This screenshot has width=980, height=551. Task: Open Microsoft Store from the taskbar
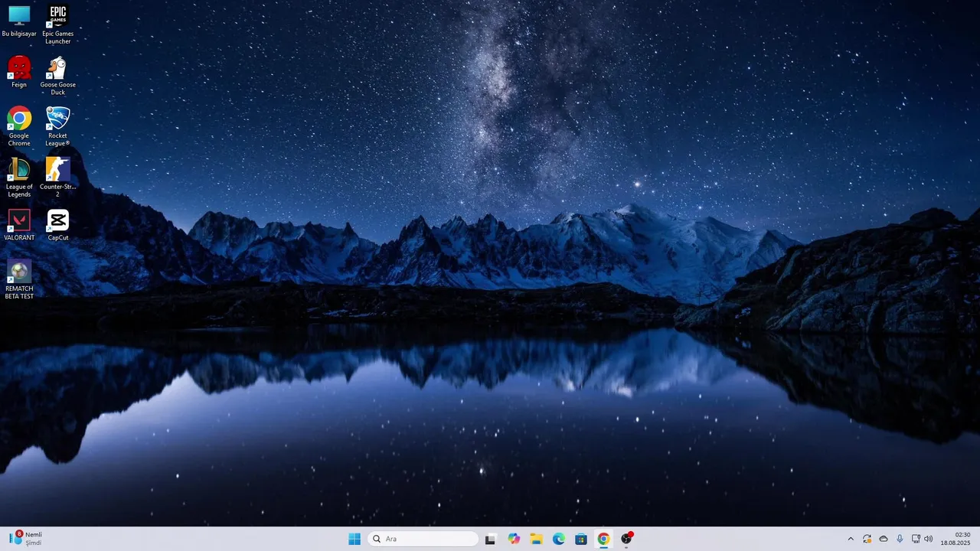pyautogui.click(x=581, y=539)
